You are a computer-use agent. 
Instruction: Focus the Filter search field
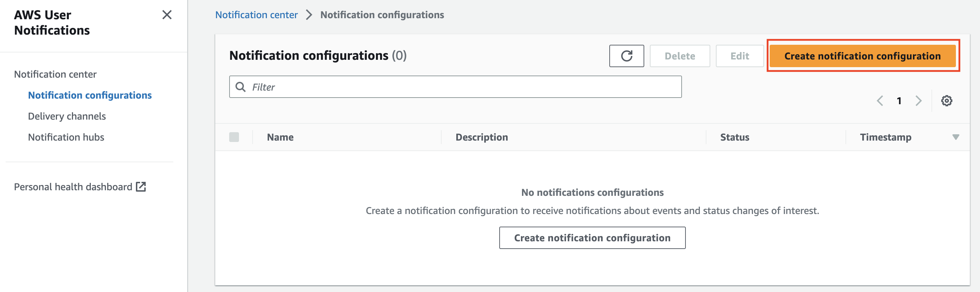tap(455, 87)
